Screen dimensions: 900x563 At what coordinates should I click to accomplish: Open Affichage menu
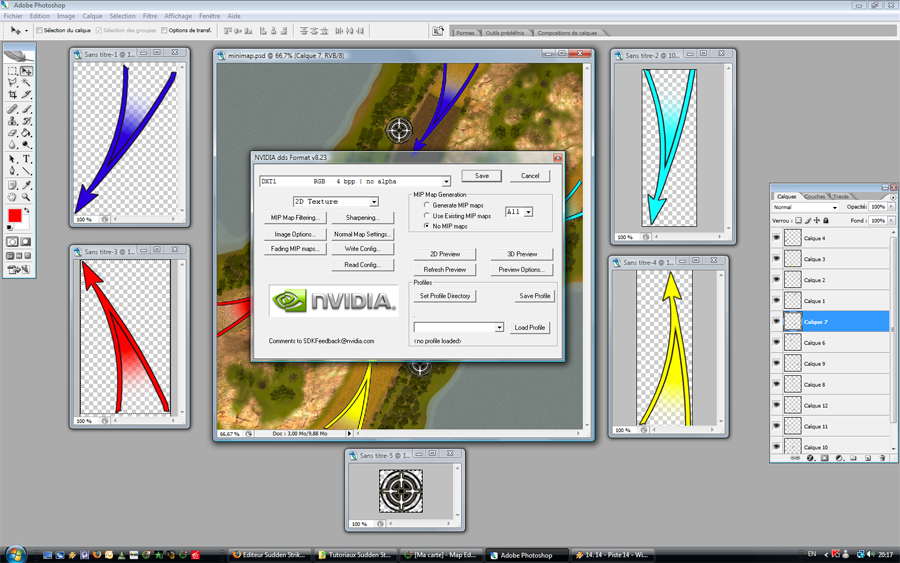178,16
